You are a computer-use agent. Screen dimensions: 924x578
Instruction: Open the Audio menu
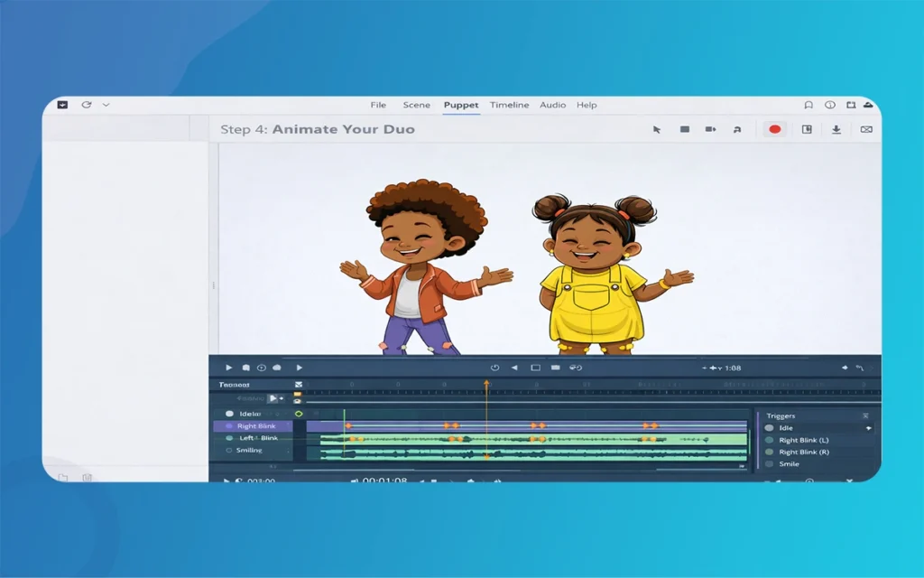point(552,105)
